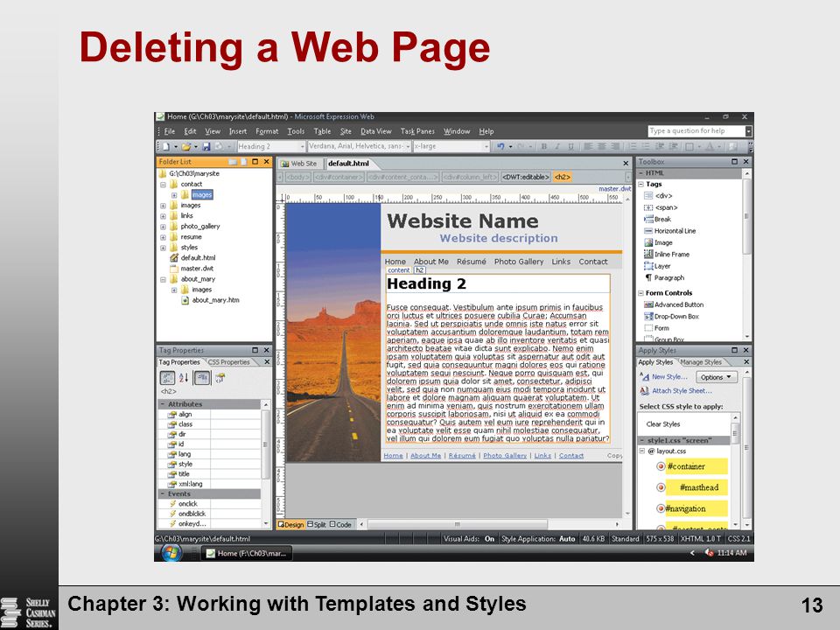Click the <DWT:editable> tag in quick selector
The height and width of the screenshot is (630, 840).
point(526,178)
